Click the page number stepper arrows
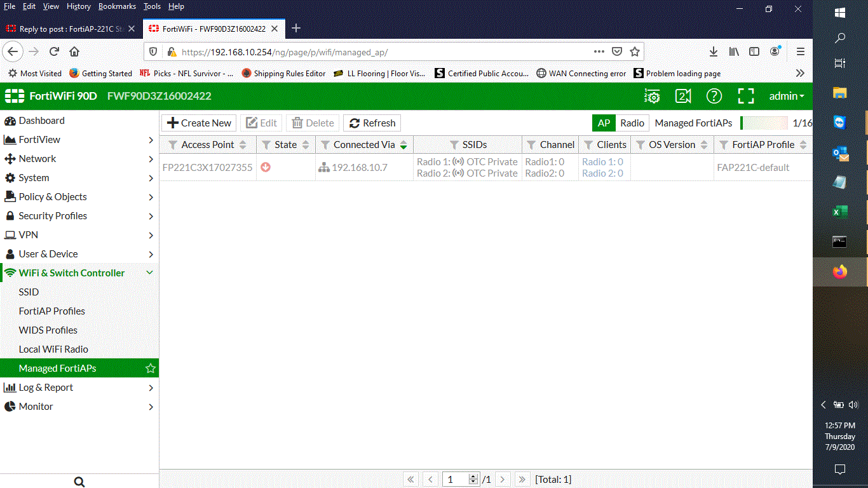 tap(473, 480)
